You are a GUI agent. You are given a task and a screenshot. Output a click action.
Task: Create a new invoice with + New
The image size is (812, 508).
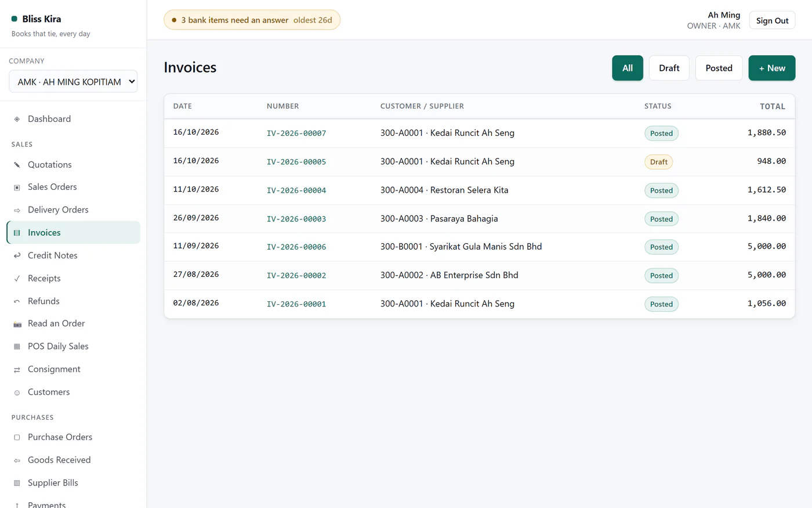pos(772,68)
